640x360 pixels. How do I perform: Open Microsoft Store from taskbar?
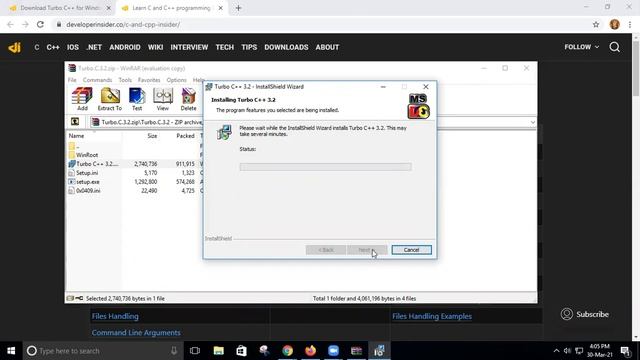[x=241, y=351]
